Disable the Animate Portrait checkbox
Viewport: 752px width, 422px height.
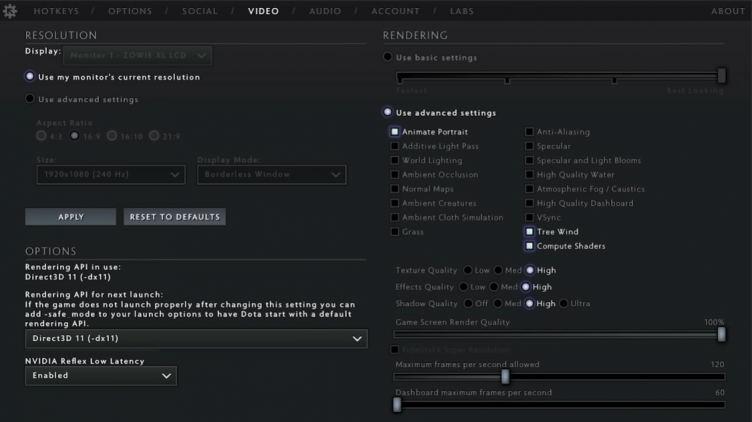click(395, 132)
